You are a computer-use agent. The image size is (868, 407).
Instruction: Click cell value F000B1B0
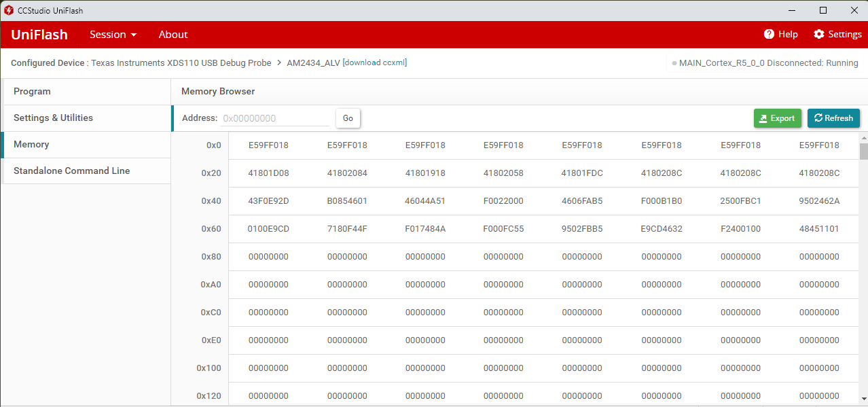pyautogui.click(x=662, y=201)
